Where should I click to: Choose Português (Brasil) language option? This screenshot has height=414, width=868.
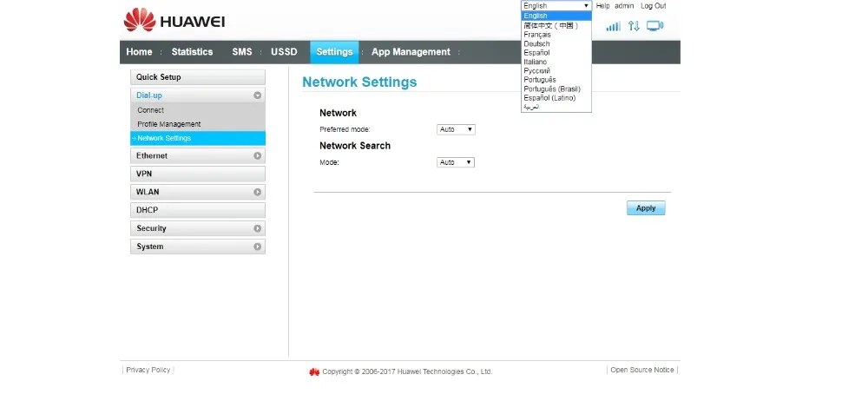pyautogui.click(x=556, y=89)
